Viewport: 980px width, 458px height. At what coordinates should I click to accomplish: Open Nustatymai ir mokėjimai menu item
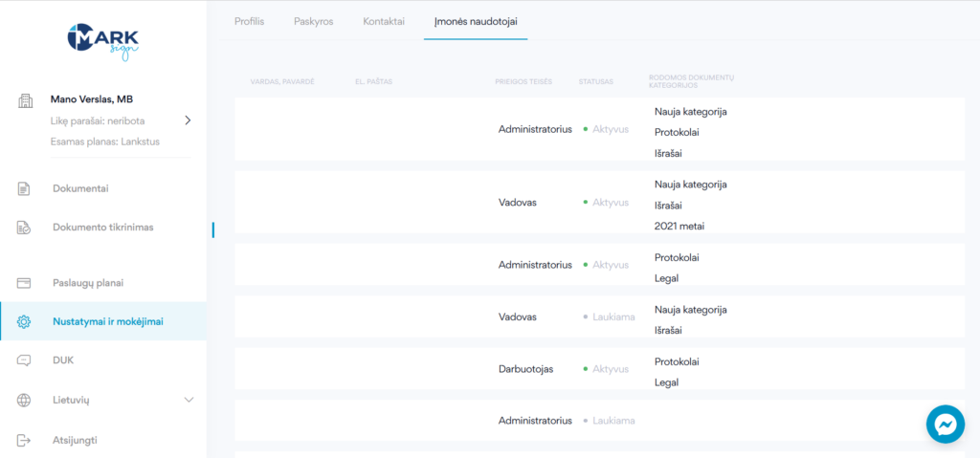click(x=107, y=322)
